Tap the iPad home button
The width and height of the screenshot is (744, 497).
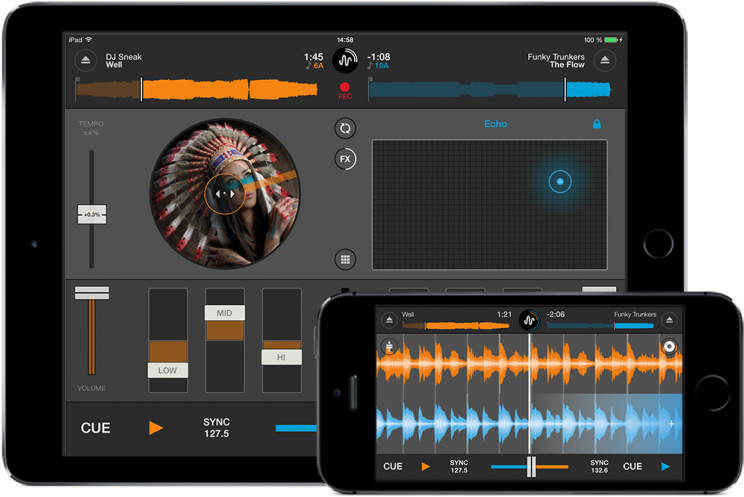coord(658,244)
